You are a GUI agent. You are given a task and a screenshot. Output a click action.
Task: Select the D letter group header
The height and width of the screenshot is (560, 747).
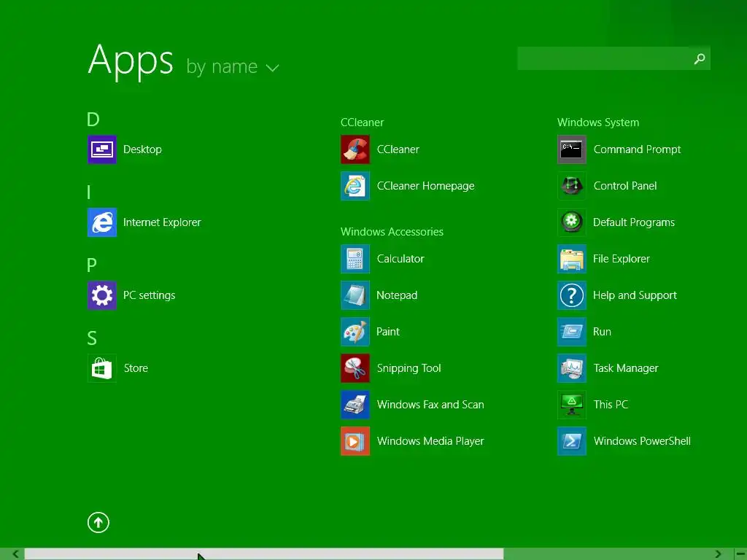[x=93, y=119]
